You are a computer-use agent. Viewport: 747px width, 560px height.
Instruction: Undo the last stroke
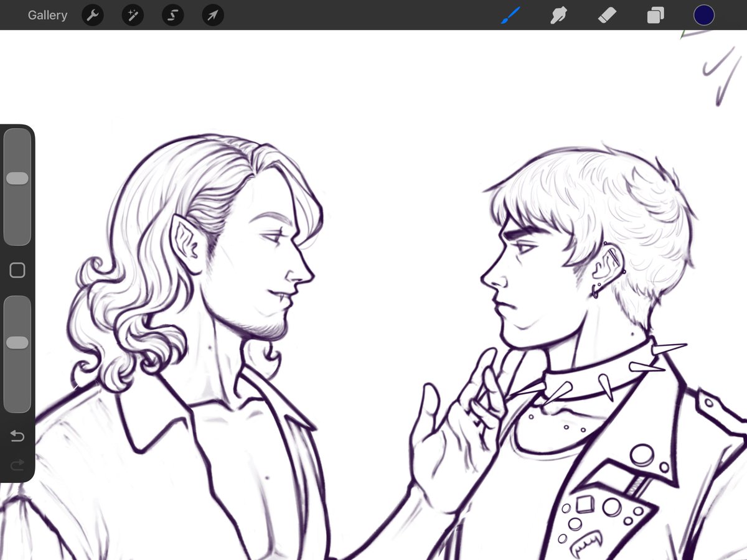[x=17, y=436]
